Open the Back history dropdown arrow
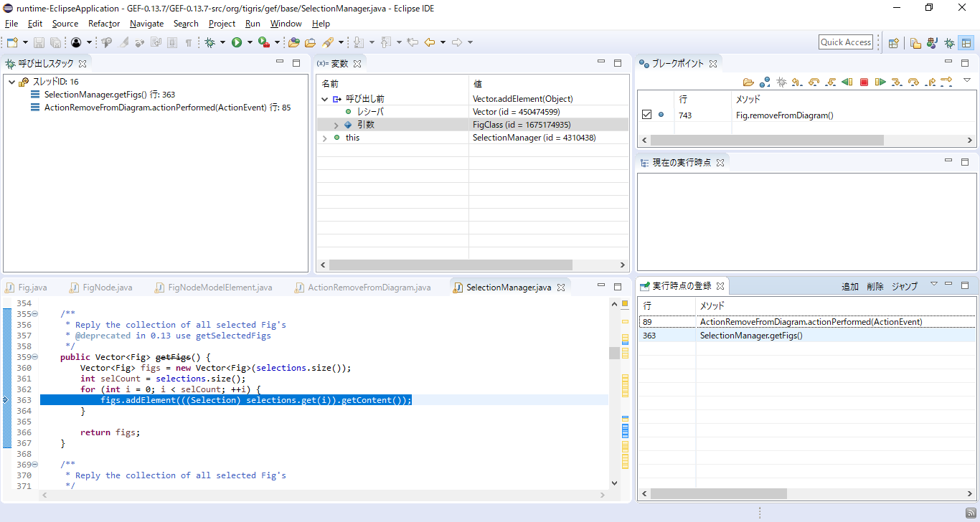The width and height of the screenshot is (980, 522). click(443, 42)
